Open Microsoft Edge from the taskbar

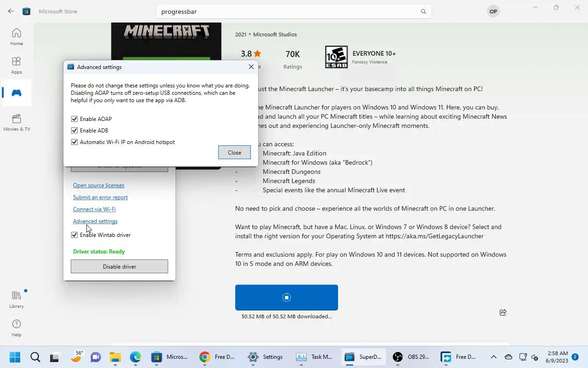click(x=135, y=357)
